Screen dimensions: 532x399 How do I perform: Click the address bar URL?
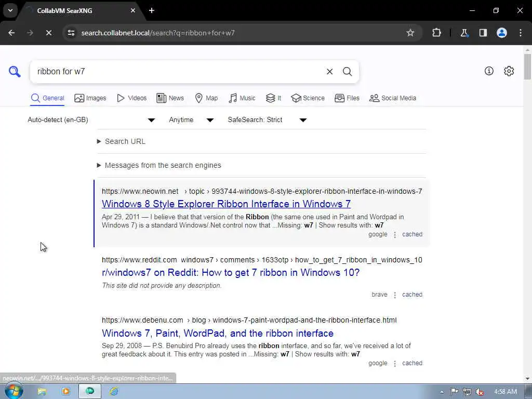158,33
